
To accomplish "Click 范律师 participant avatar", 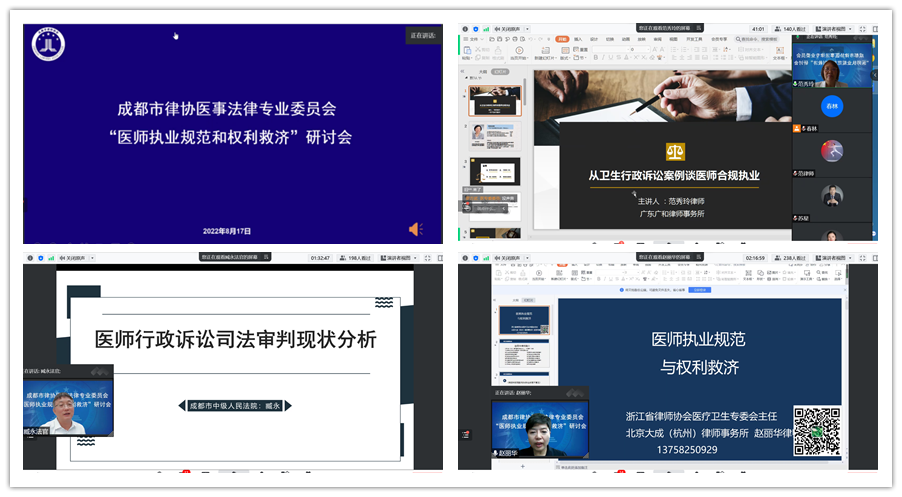I will [832, 151].
